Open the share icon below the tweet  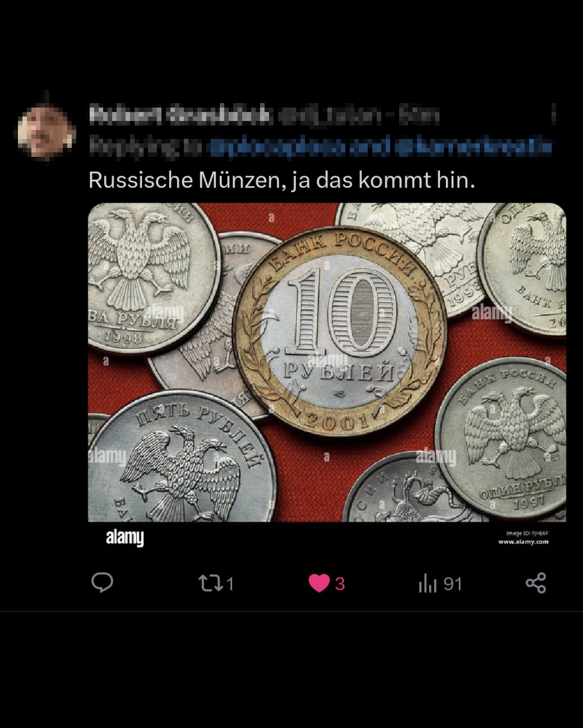pos(536,583)
